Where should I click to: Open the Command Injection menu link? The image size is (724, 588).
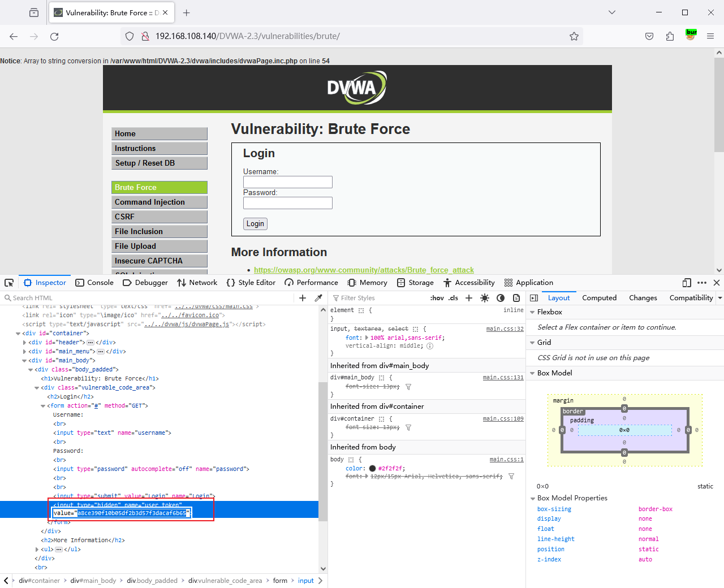click(160, 202)
